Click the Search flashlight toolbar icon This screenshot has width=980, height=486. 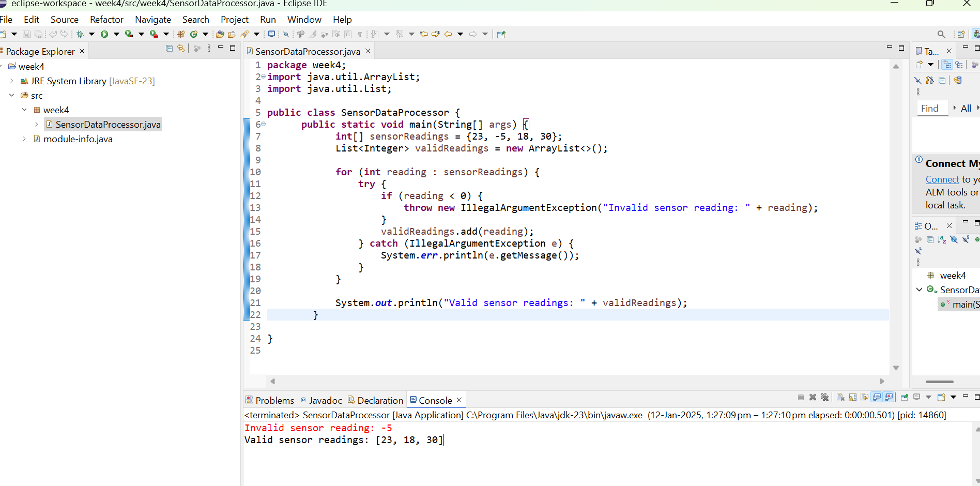245,34
